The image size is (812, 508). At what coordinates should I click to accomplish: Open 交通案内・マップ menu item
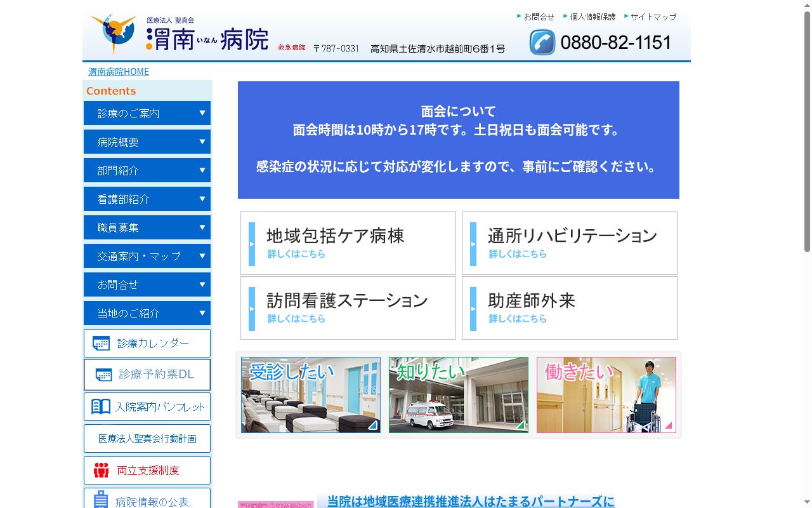(x=147, y=256)
